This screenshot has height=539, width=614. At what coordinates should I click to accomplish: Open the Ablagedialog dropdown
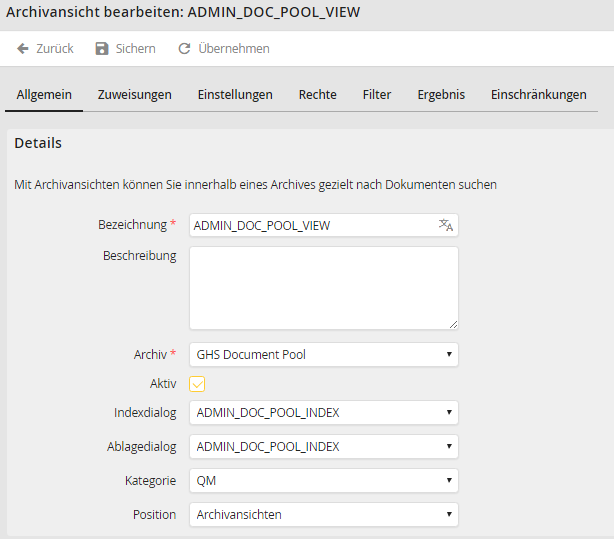pos(323,447)
